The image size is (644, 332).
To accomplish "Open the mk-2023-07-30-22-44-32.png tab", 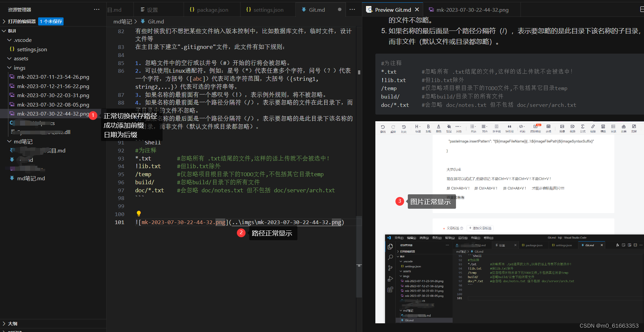I will click(472, 10).
